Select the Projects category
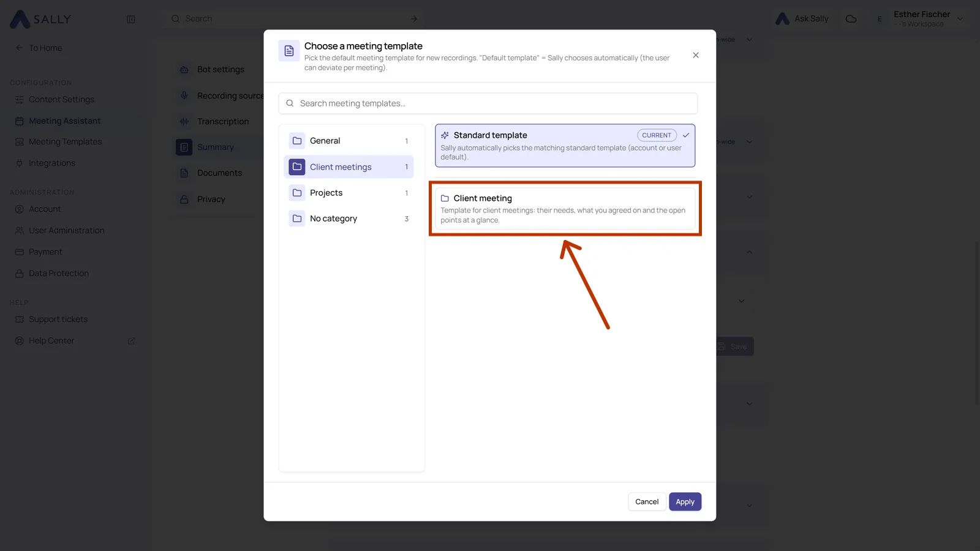Screen dimensions: 980x551 [349, 193]
